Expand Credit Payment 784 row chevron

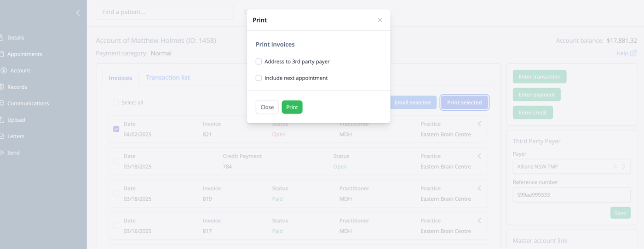point(479,156)
